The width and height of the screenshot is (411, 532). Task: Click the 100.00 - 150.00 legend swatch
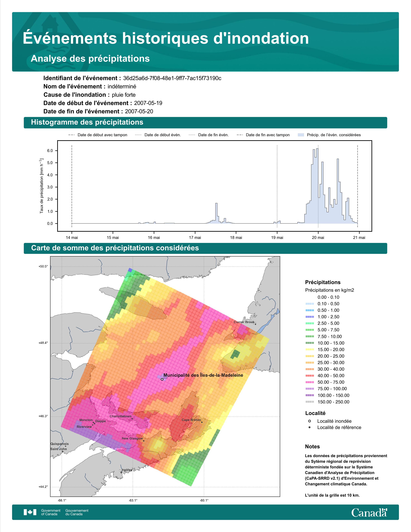pos(309,395)
